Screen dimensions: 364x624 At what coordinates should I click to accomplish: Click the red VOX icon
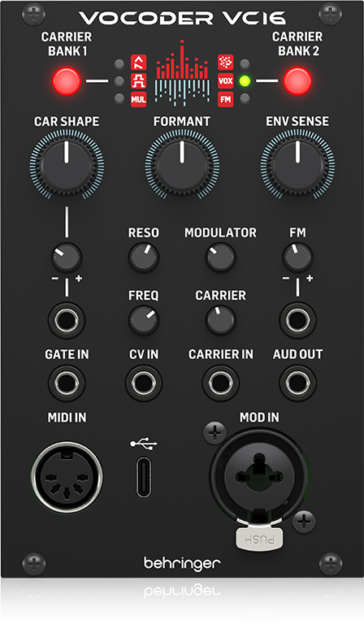click(226, 81)
